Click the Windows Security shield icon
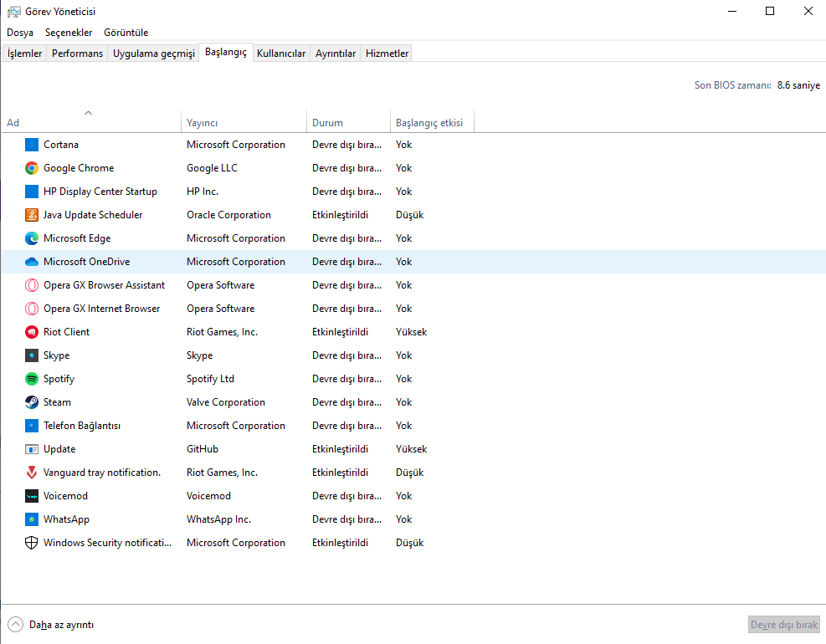 (32, 543)
